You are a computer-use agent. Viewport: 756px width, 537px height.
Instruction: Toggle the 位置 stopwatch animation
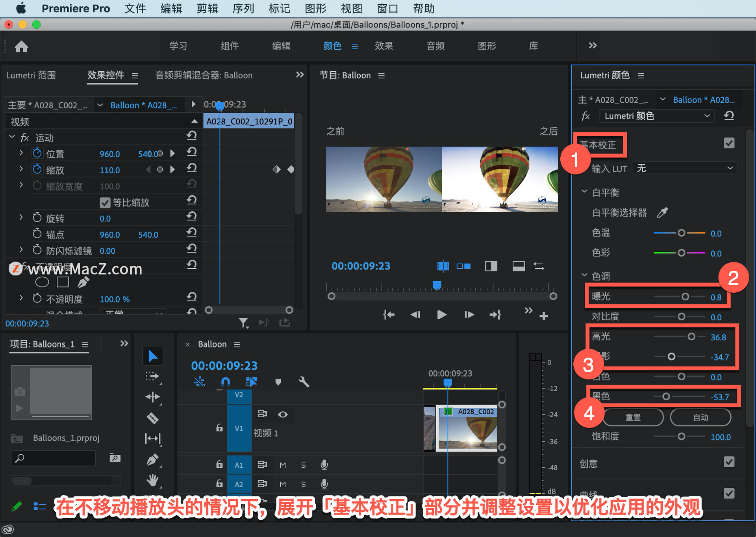click(x=37, y=153)
